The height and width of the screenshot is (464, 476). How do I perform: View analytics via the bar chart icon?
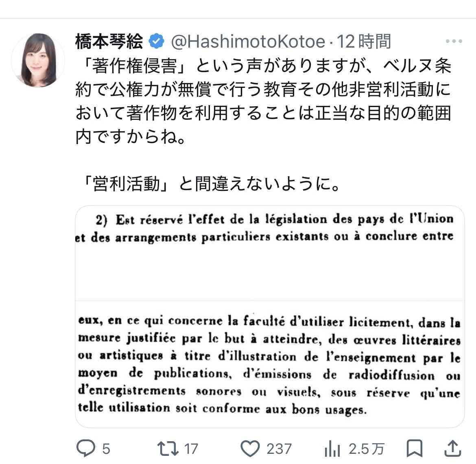pyautogui.click(x=332, y=449)
